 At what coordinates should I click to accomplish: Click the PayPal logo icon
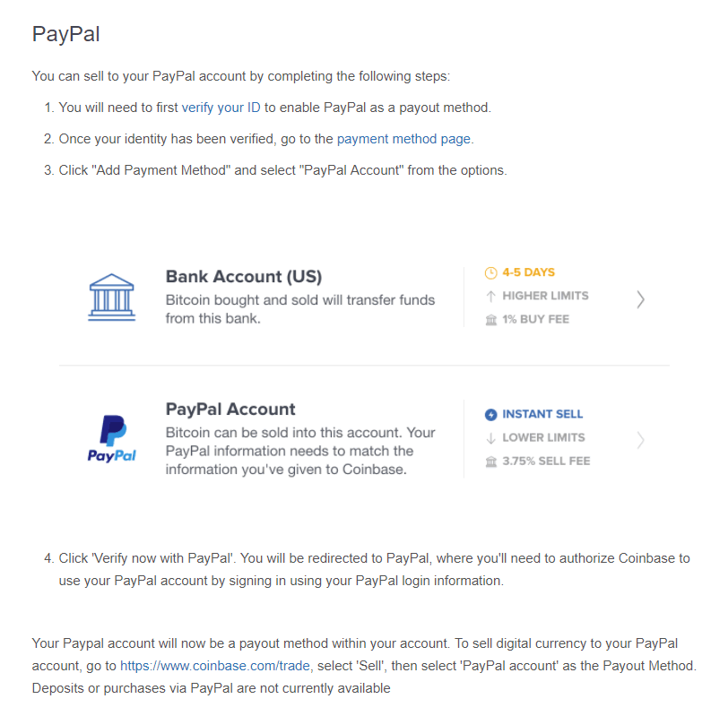[x=111, y=439]
